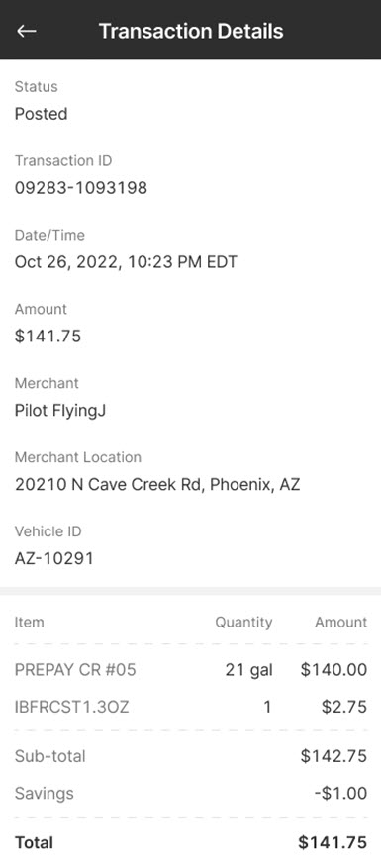Image resolution: width=381 pixels, height=868 pixels.
Task: Click the Sub-total $142.75 value
Action: pyautogui.click(x=333, y=756)
